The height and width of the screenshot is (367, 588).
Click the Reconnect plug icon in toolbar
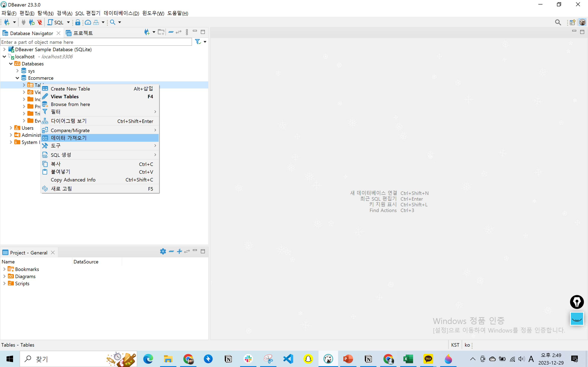coord(32,22)
